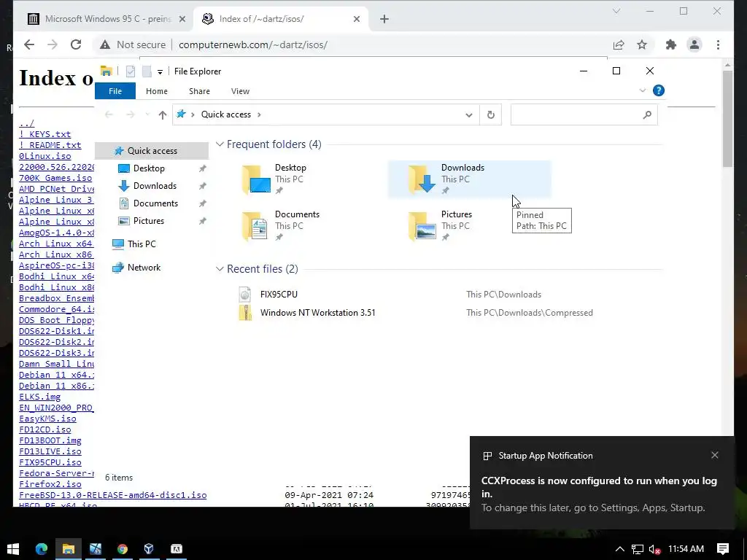Select This PC in the navigation pane
The width and height of the screenshot is (747, 560).
[x=142, y=244]
